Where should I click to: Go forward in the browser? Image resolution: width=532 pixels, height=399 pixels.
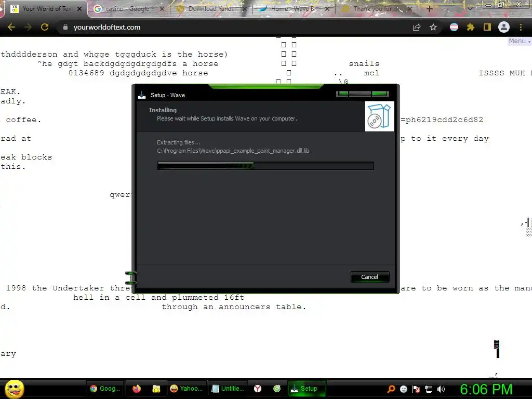pos(28,27)
